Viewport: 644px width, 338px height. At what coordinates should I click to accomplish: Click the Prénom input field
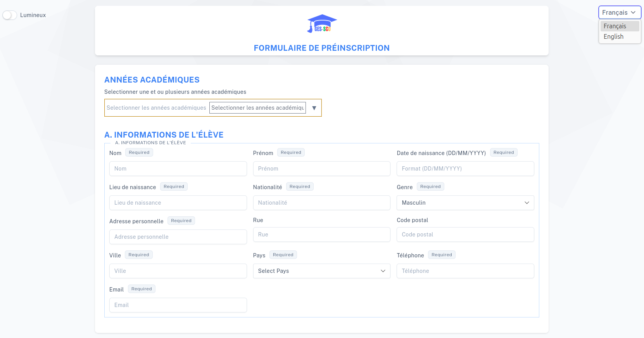[321, 169]
